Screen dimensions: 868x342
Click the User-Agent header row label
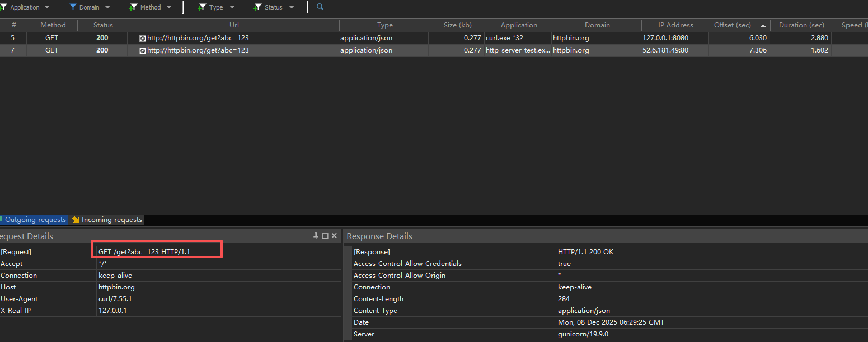coord(20,299)
